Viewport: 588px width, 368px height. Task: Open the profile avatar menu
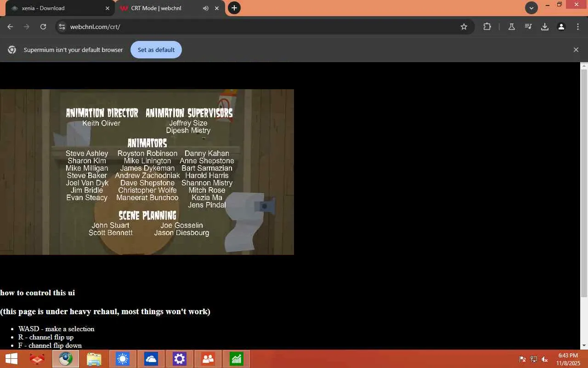(561, 27)
